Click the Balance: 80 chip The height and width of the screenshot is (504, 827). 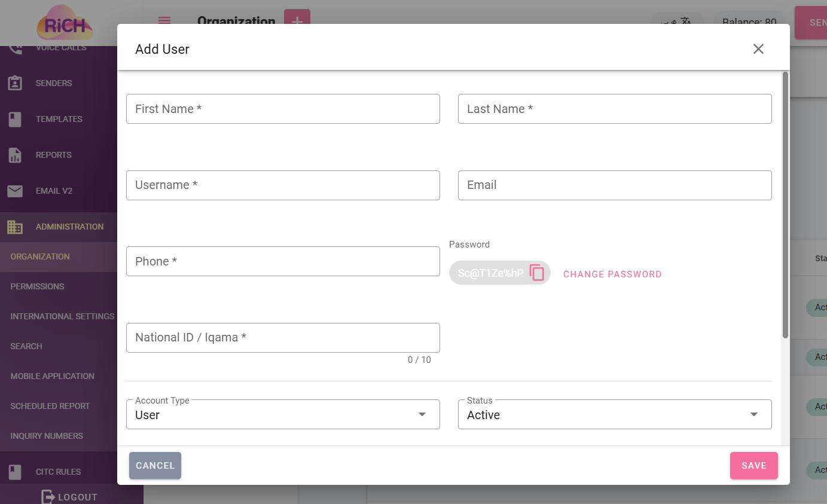pos(749,22)
